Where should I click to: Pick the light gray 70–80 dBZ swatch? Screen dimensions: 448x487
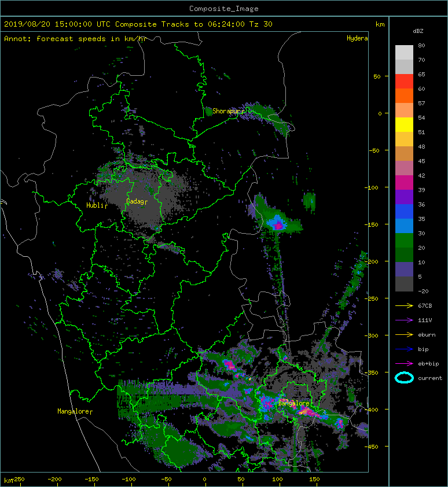[x=404, y=53]
